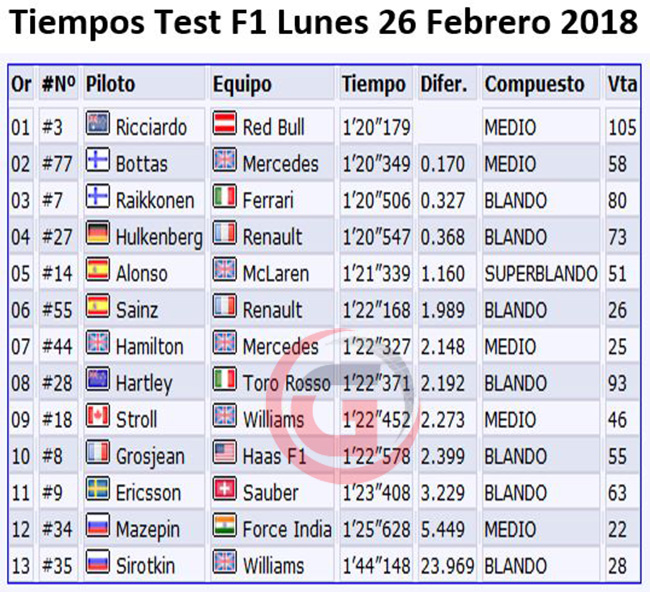Viewport: 650px width, 592px height.
Task: Click the Australian flag beside Ricciardo
Action: (97, 124)
